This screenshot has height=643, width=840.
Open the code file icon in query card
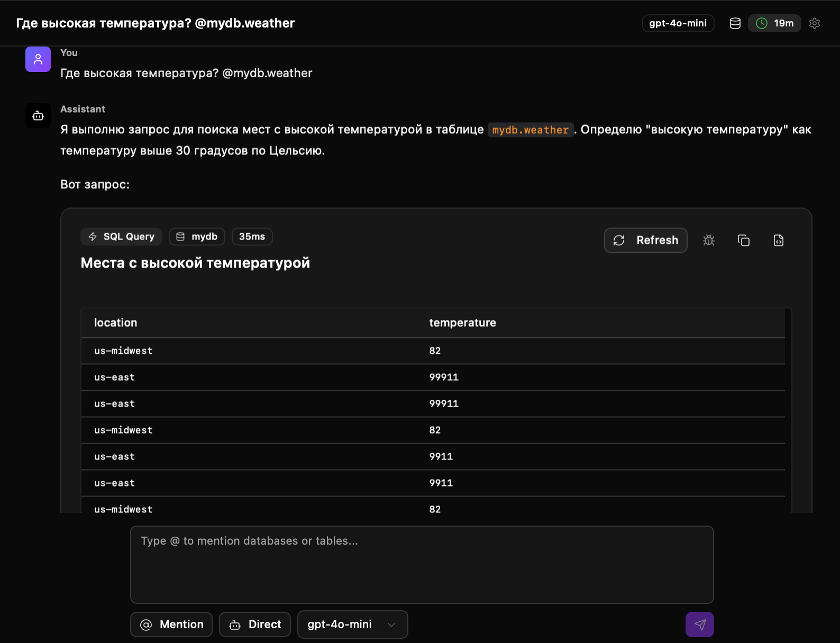point(779,241)
